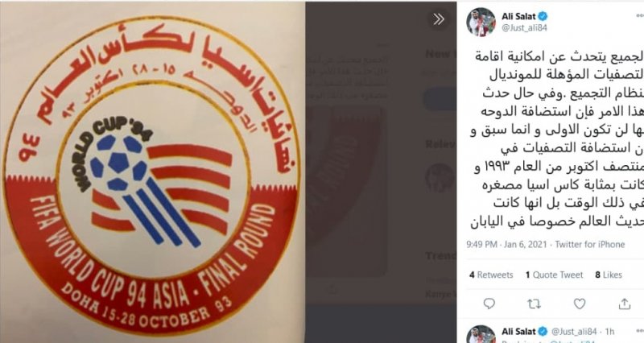Collapse the tweet panel with double-chevron icon
Viewport: 644px width, 343px height.
(438, 19)
